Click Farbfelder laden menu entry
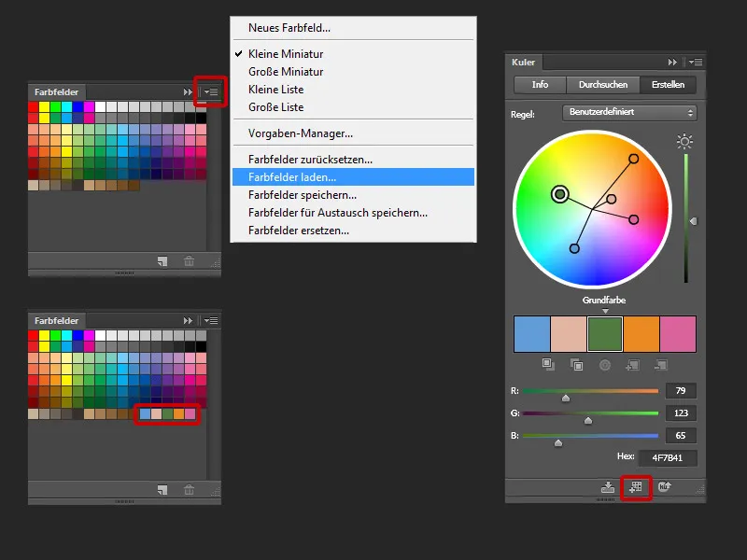747x560 pixels. 353,177
